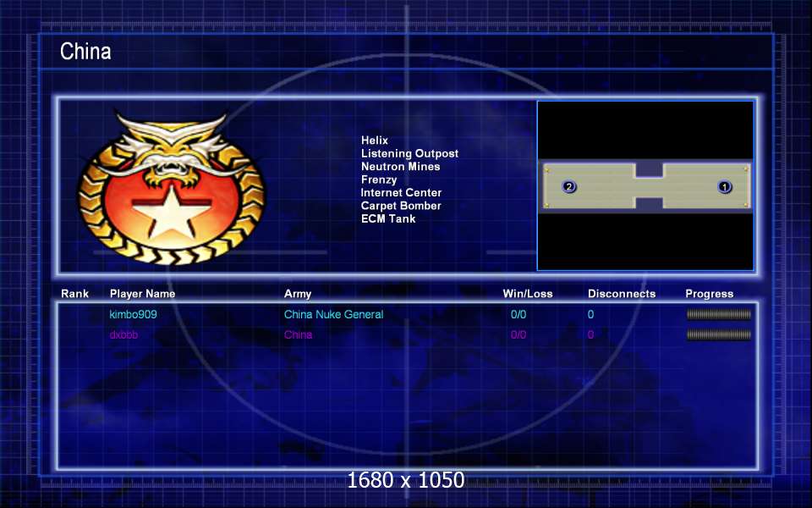
Task: Click the Rank column header
Action: [x=75, y=294]
